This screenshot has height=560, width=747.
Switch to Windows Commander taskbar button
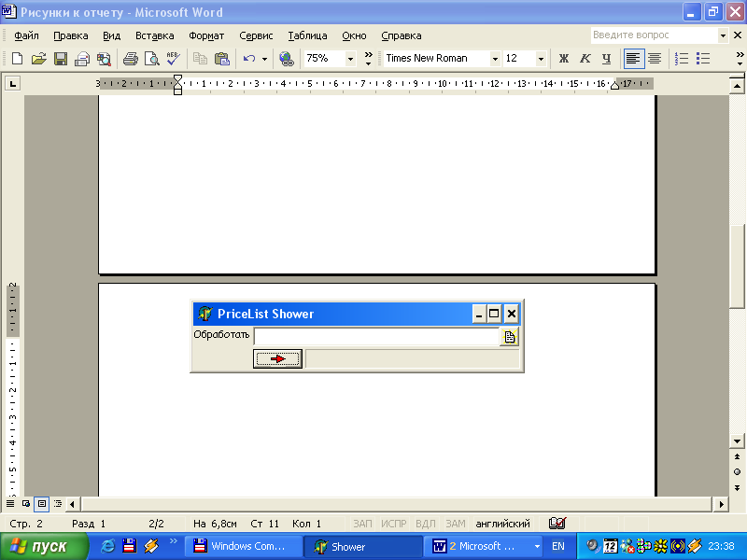[x=243, y=547]
